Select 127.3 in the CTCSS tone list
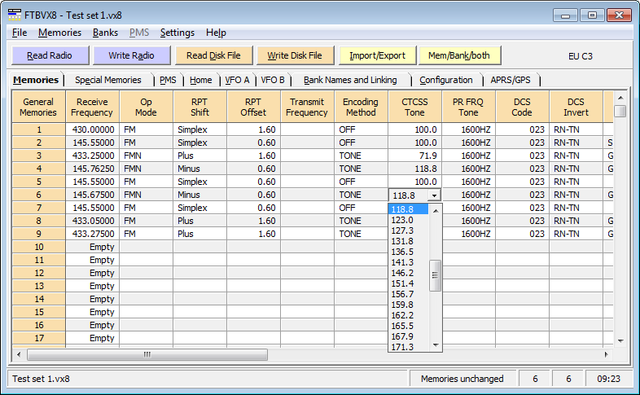Image resolution: width=640 pixels, height=395 pixels. click(408, 231)
